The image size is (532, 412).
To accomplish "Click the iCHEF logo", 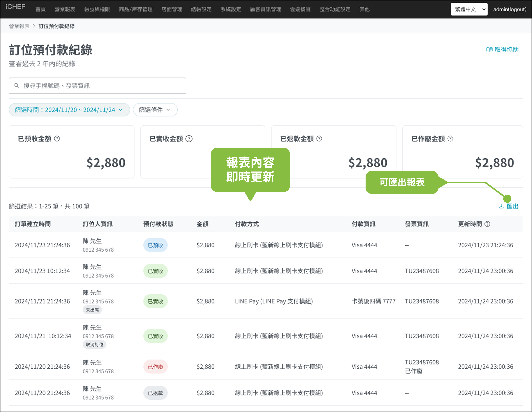I will pos(15,7).
